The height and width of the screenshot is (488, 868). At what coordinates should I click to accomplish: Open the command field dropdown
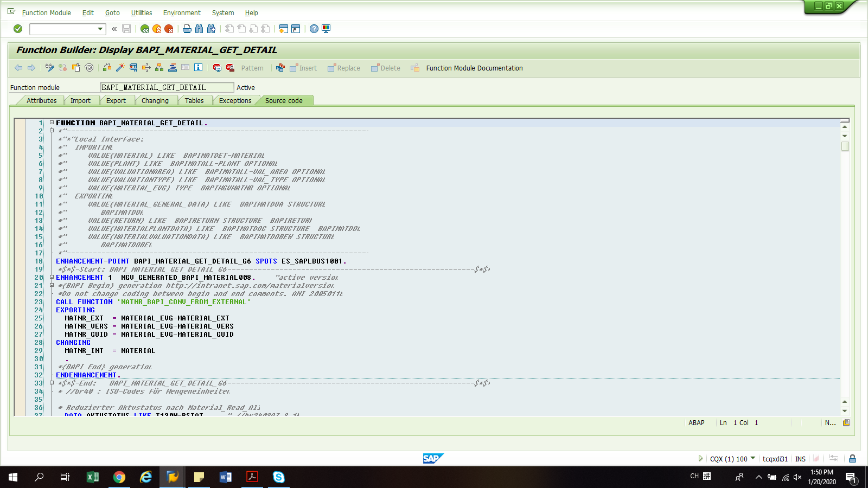[99, 29]
